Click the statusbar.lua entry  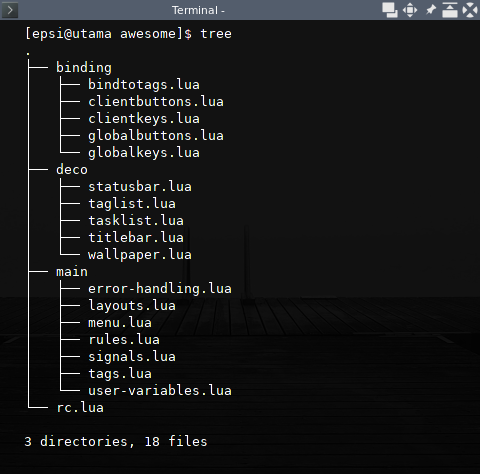point(140,187)
